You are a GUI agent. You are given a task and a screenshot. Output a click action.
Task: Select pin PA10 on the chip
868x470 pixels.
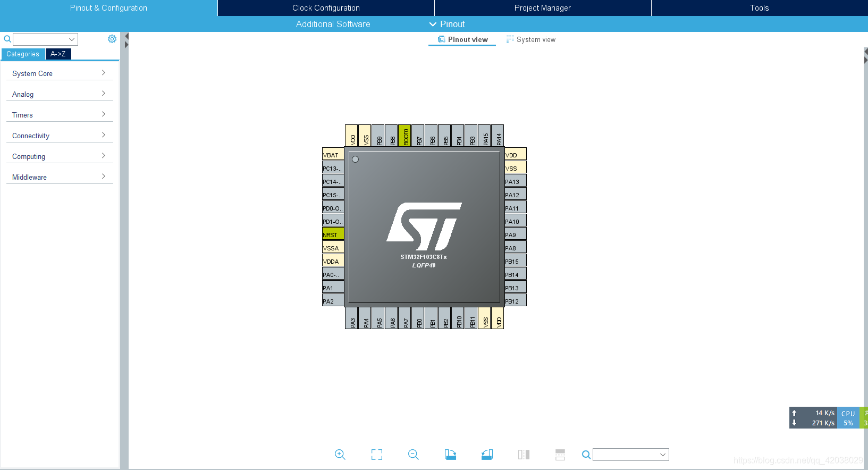pyautogui.click(x=515, y=221)
